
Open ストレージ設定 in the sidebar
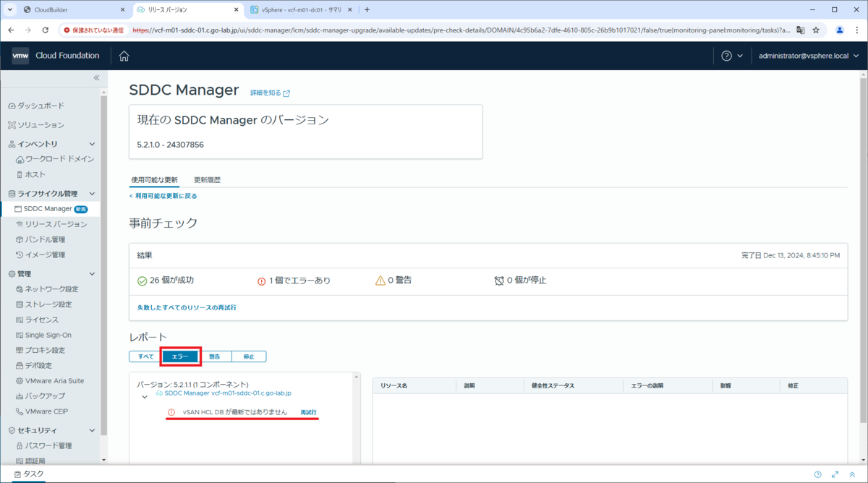click(x=43, y=304)
